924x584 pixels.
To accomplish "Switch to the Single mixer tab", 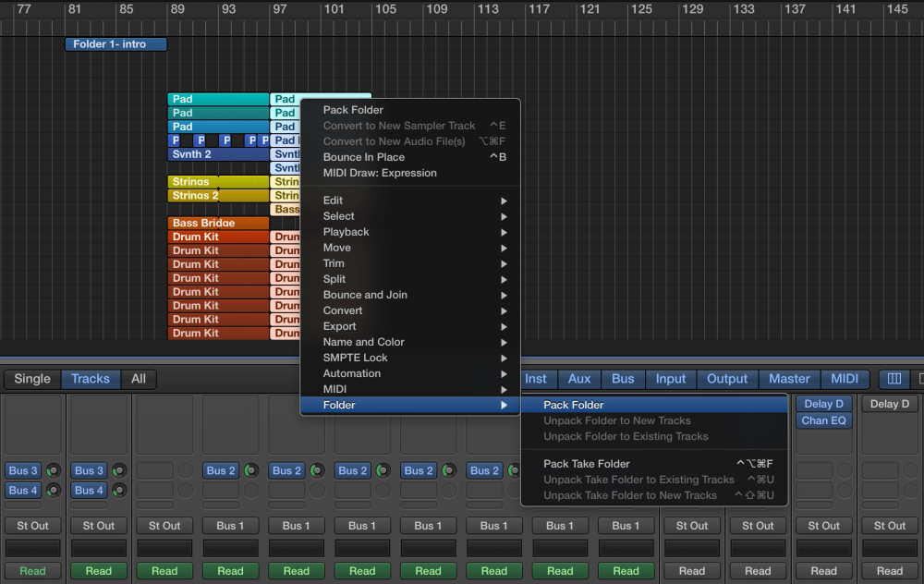I will coord(31,379).
